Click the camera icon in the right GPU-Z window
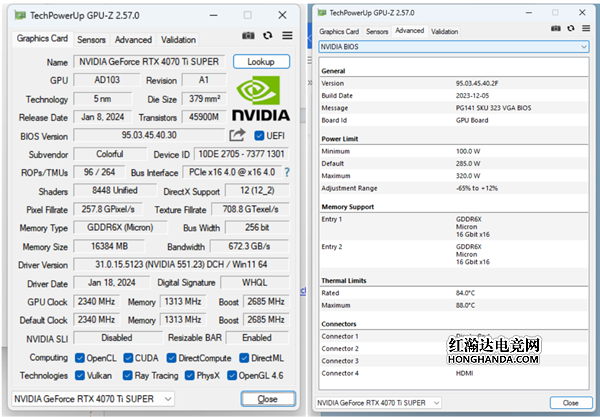 (556, 28)
